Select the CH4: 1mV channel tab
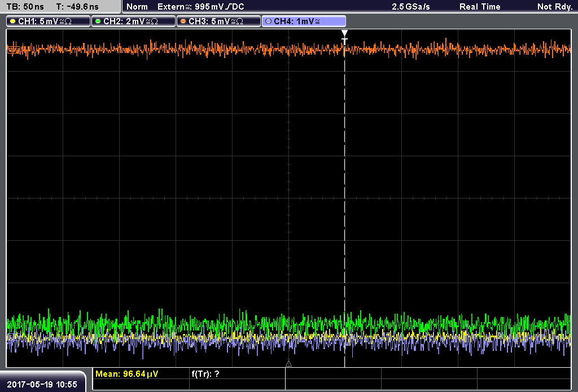Image resolution: width=578 pixels, height=392 pixels. 304,21
